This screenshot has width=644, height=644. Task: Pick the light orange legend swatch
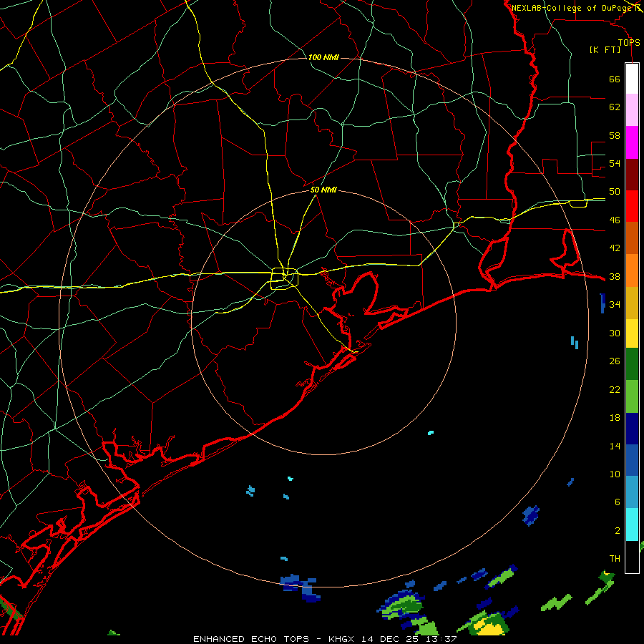click(x=632, y=270)
